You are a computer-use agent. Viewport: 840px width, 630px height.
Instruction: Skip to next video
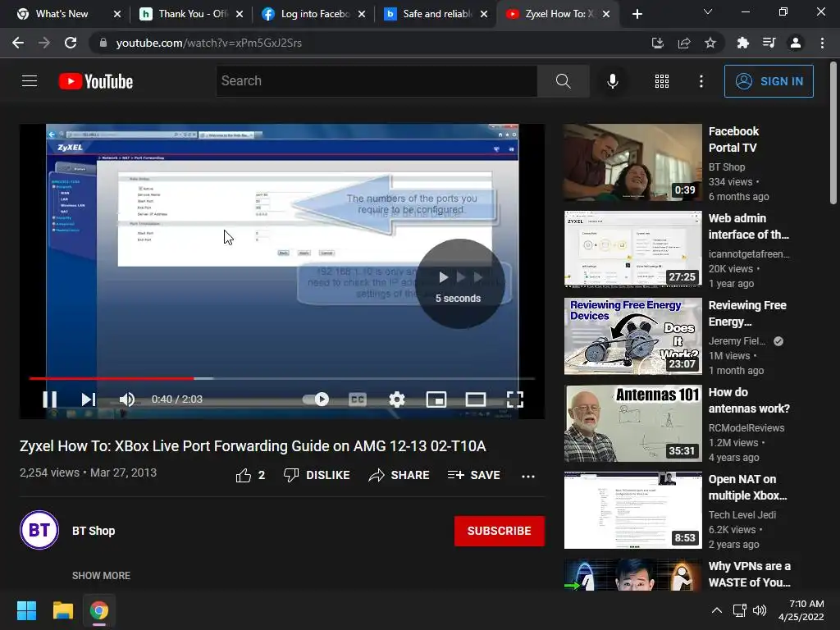(x=89, y=399)
